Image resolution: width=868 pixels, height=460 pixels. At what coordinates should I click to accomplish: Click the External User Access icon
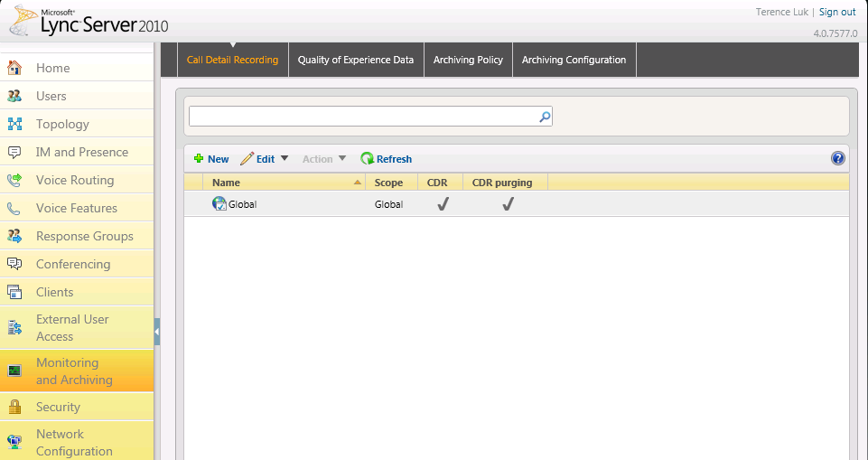pos(14,328)
